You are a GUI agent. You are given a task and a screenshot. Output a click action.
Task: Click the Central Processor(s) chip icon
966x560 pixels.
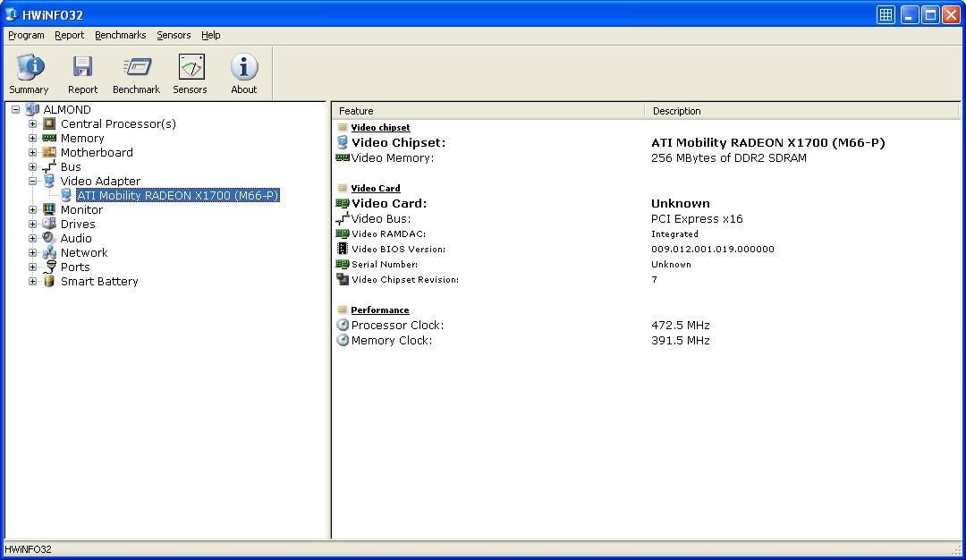coord(49,123)
